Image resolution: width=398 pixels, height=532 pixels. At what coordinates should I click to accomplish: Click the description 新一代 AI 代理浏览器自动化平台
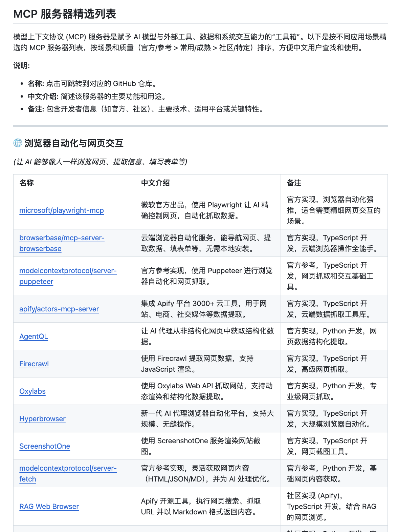[207, 419]
